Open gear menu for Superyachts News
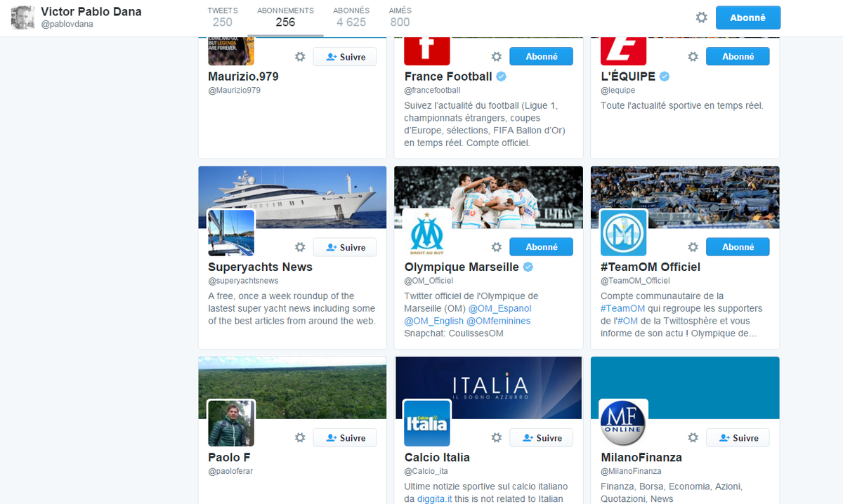 tap(300, 247)
